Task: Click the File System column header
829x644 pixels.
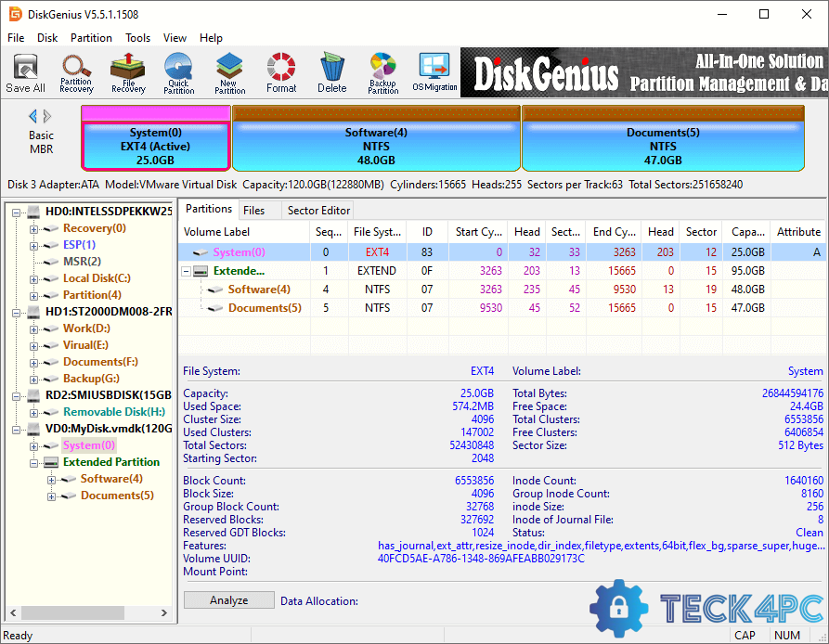Action: pyautogui.click(x=377, y=232)
